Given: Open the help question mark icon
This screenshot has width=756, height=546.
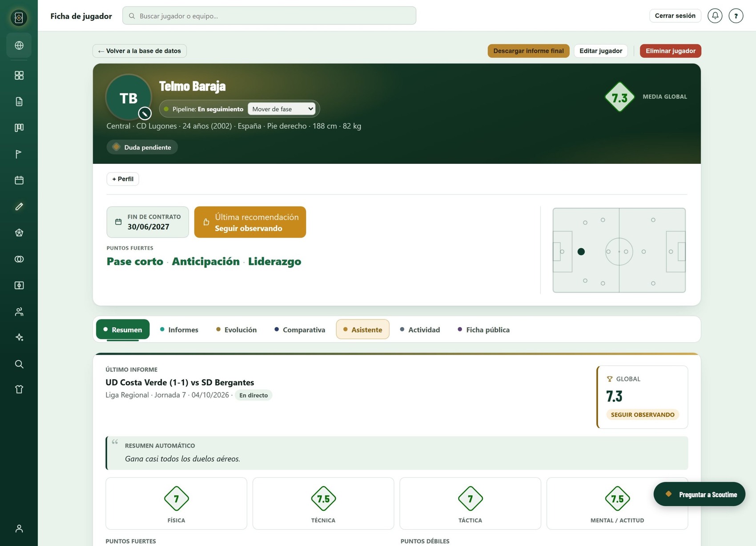Looking at the screenshot, I should tap(736, 16).
